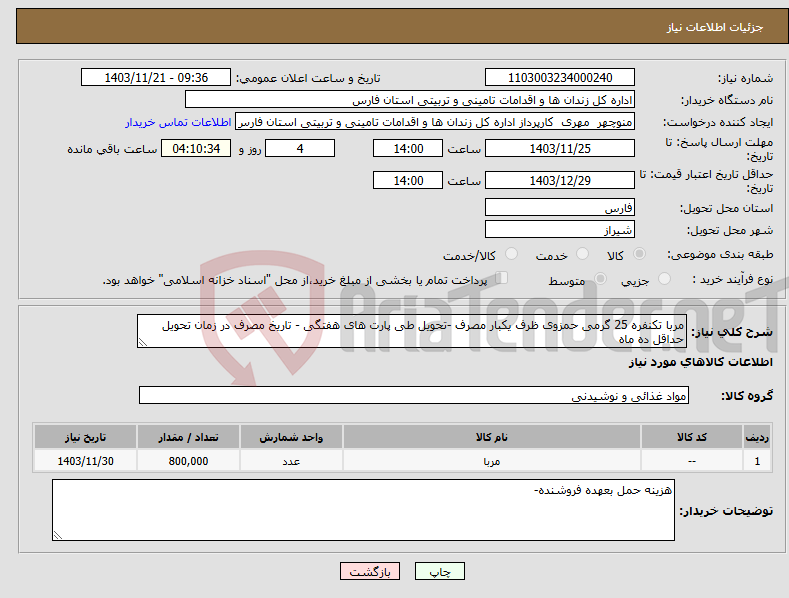The width and height of the screenshot is (789, 598).
Task: Select the کالا radio button
Action: (640, 254)
